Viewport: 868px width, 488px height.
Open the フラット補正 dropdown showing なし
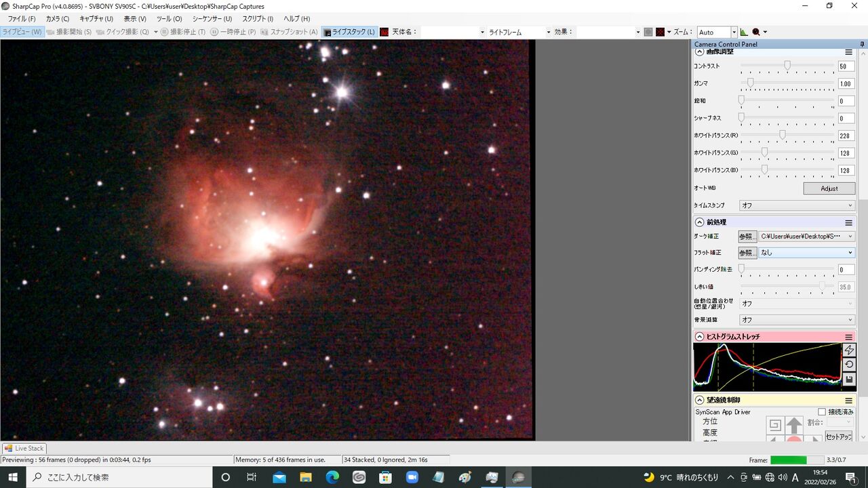coord(807,253)
